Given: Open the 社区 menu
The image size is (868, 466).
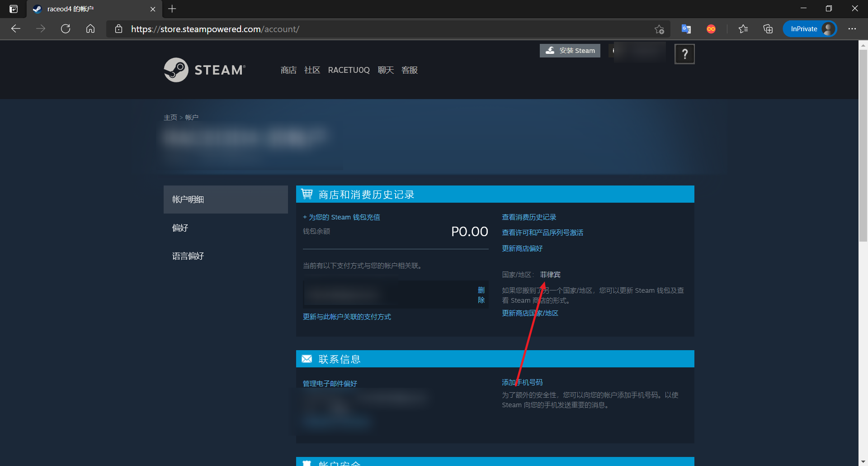Looking at the screenshot, I should 312,70.
